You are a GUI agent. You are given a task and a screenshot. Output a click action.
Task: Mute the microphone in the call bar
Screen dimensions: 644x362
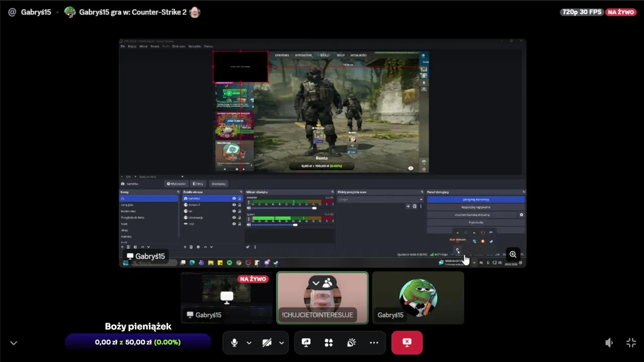click(234, 342)
